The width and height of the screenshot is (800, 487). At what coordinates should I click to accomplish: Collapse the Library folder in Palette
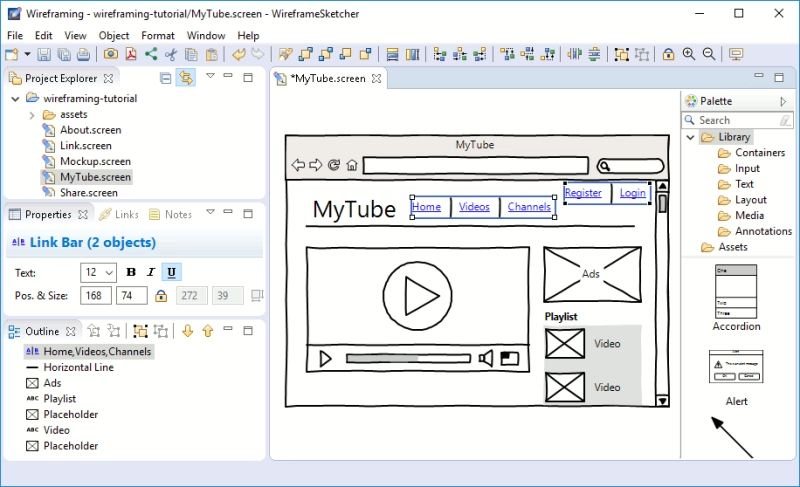click(690, 137)
